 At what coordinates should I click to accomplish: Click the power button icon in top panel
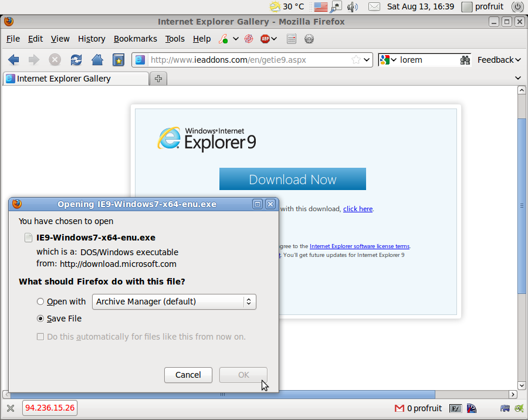(x=517, y=6)
